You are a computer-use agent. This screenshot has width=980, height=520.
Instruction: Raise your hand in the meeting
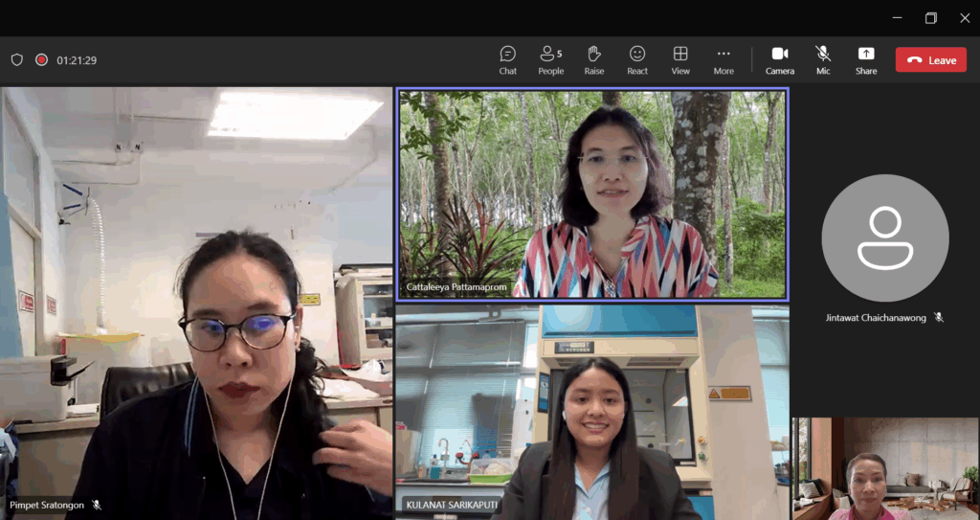594,59
